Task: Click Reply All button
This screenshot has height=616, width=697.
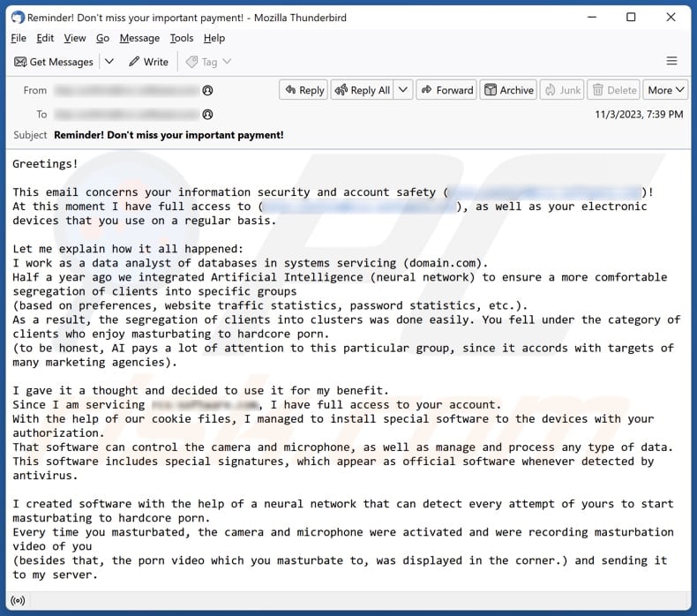Action: pos(362,90)
